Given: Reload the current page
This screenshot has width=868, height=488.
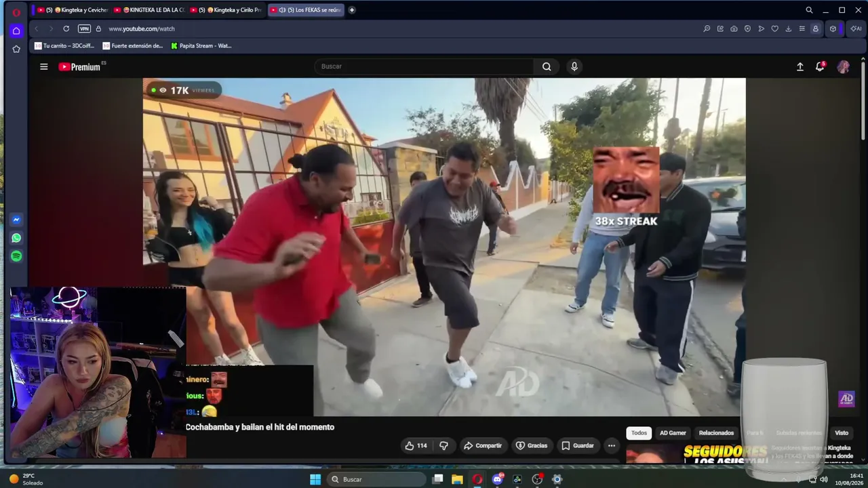Looking at the screenshot, I should (66, 28).
